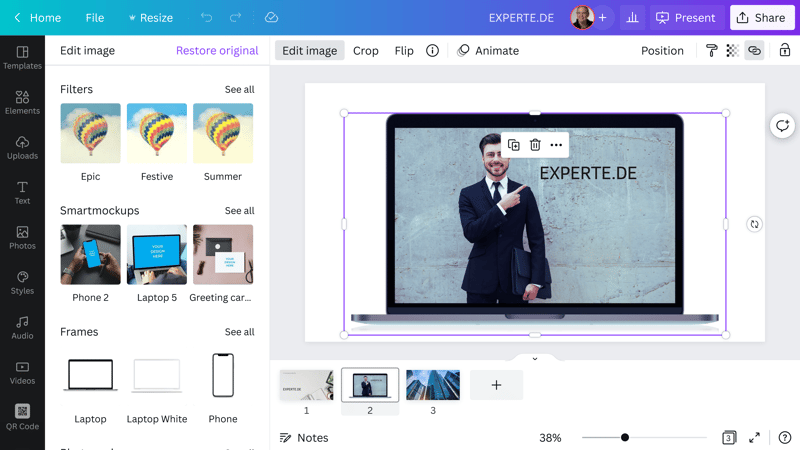This screenshot has height=450, width=800.
Task: Open page 3 thumbnail
Action: tap(433, 385)
